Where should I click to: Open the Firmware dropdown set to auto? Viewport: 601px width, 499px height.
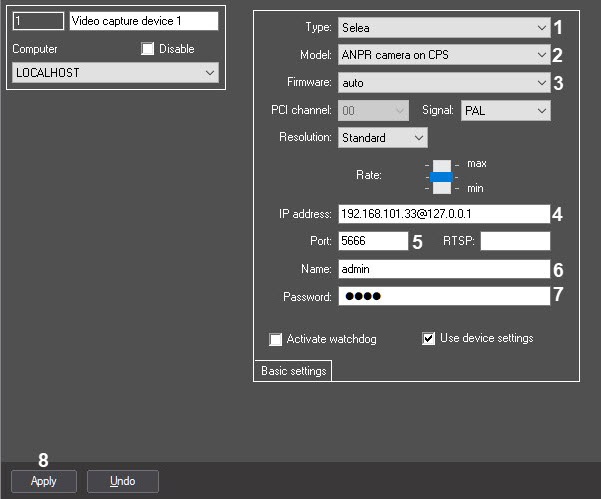coord(443,82)
